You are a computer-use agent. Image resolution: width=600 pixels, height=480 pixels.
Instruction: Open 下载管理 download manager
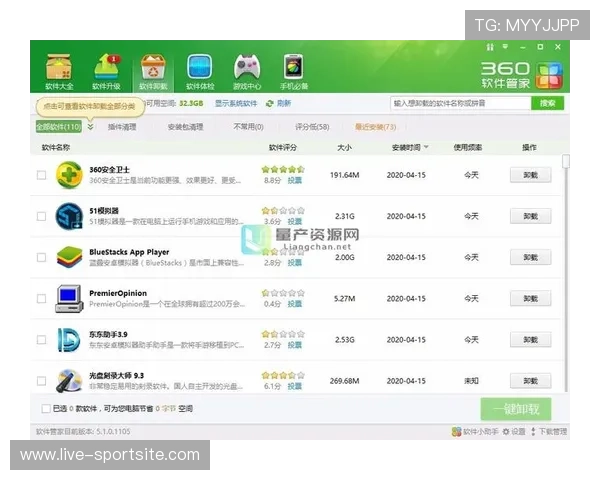[549, 432]
